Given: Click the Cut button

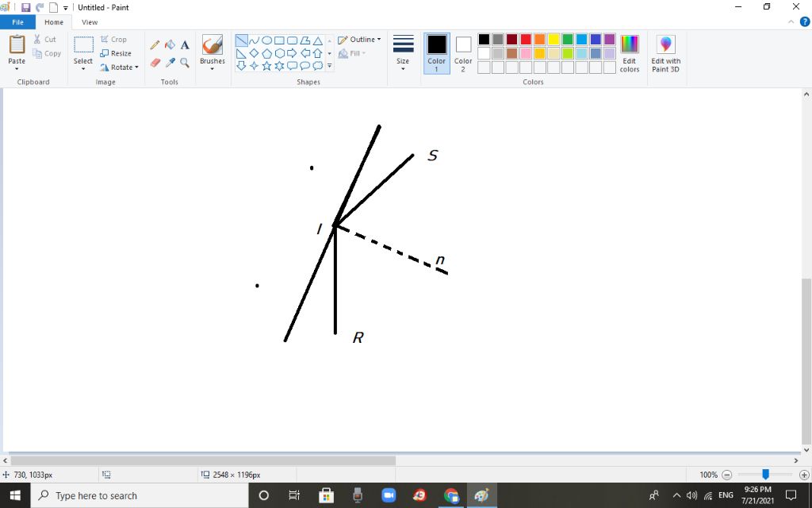Looking at the screenshot, I should pos(44,40).
